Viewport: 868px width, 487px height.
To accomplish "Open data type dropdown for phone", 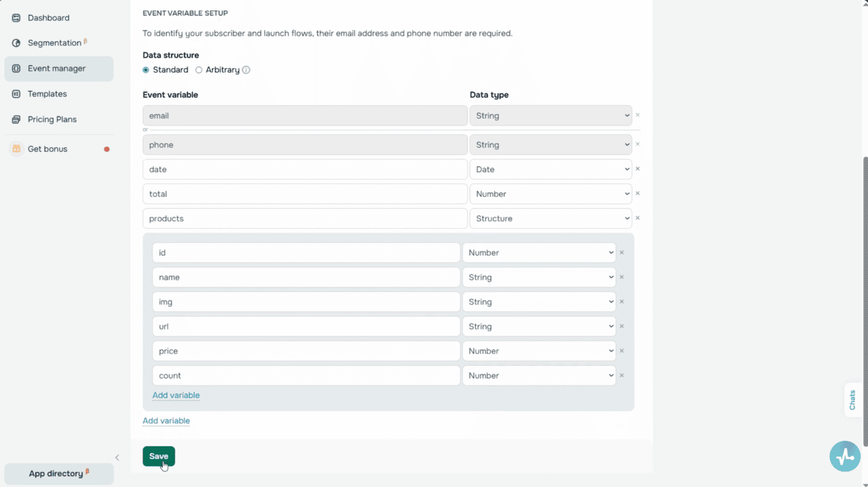I will (550, 144).
